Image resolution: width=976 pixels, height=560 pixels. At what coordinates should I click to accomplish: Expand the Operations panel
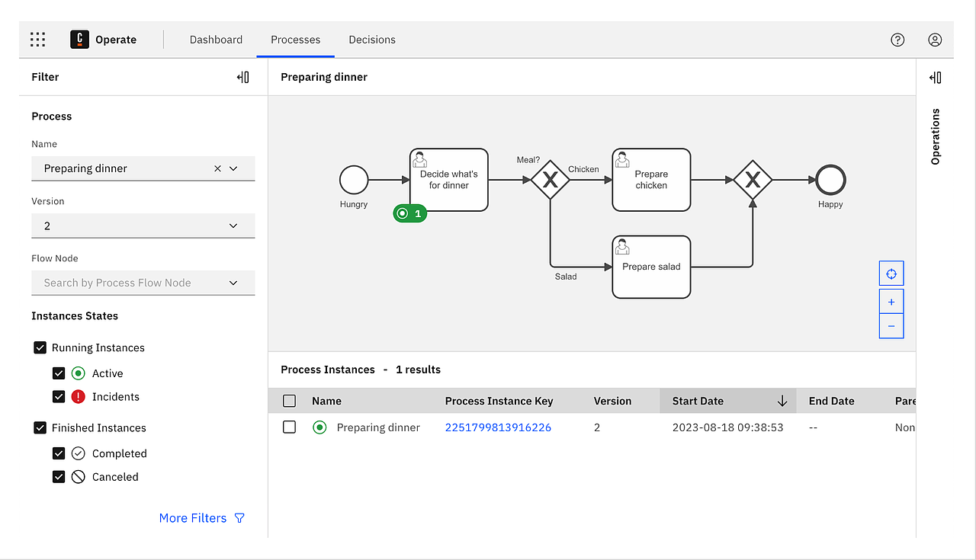(936, 78)
